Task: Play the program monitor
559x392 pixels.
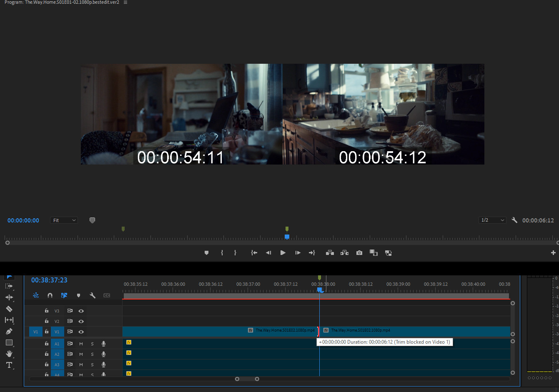Action: pyautogui.click(x=283, y=253)
